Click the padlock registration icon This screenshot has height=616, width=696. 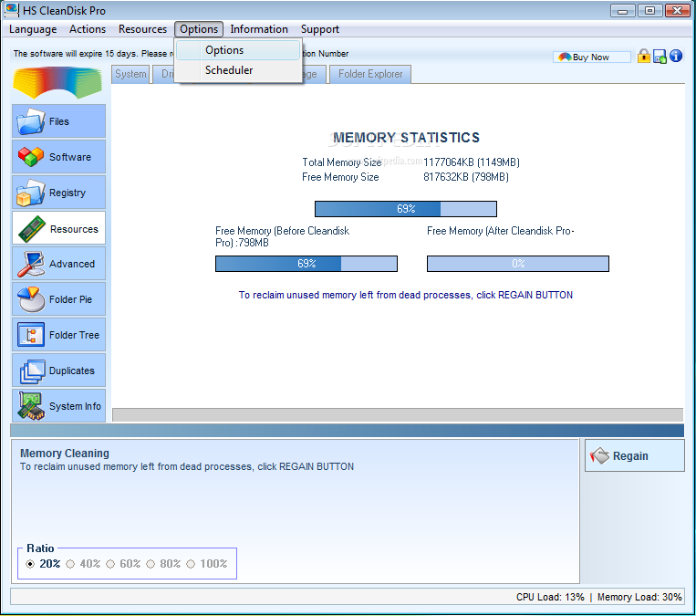point(644,57)
